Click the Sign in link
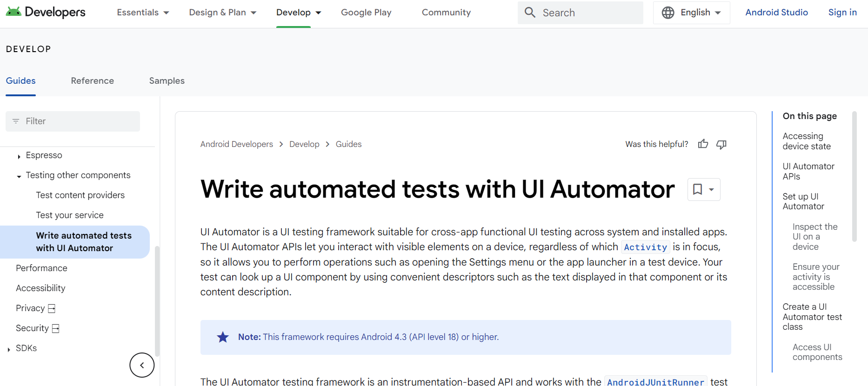This screenshot has height=386, width=868. (842, 13)
